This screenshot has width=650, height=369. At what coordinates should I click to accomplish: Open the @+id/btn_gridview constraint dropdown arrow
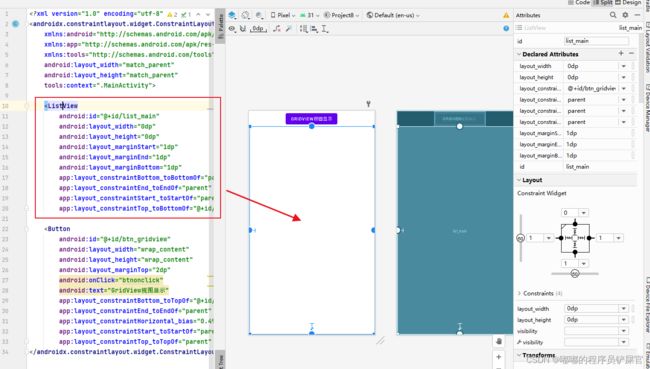[x=623, y=88]
